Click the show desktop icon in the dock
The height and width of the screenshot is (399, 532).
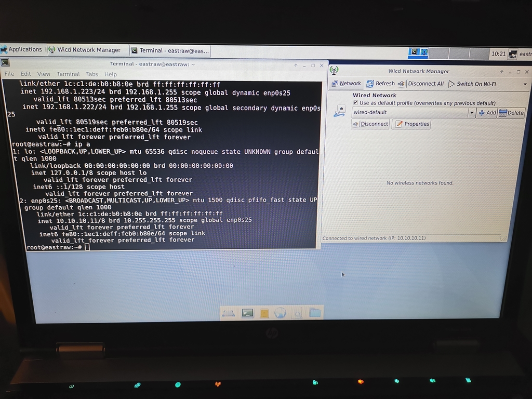click(229, 313)
